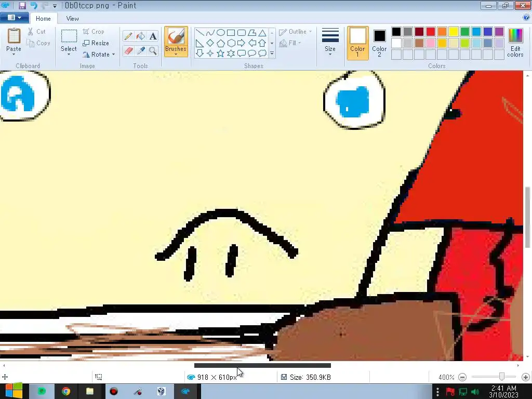This screenshot has width=532, height=399.
Task: Open the Size dropdown
Action: [x=330, y=42]
